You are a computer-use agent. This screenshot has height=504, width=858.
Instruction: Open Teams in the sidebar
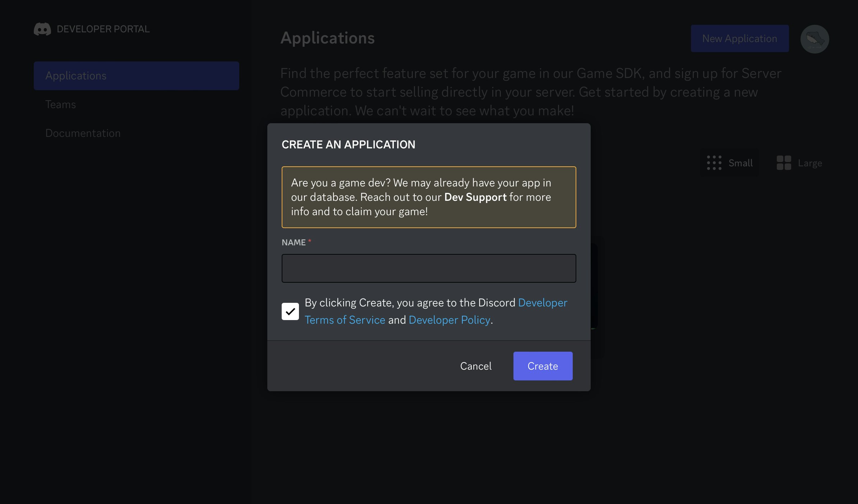click(60, 105)
